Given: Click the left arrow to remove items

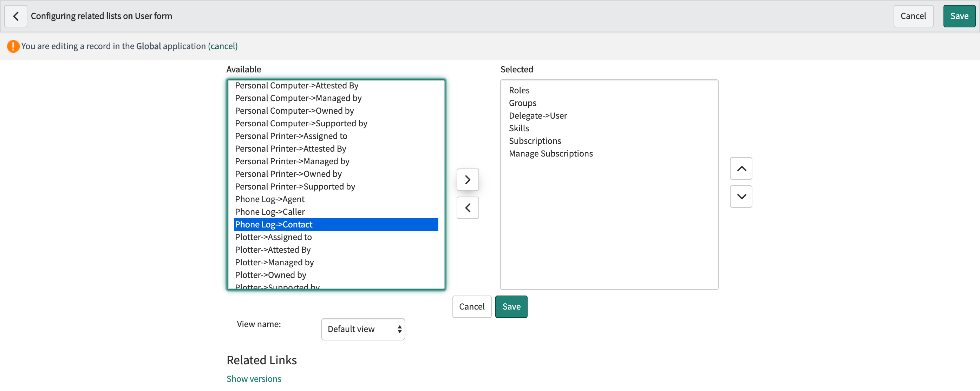Looking at the screenshot, I should (x=467, y=208).
